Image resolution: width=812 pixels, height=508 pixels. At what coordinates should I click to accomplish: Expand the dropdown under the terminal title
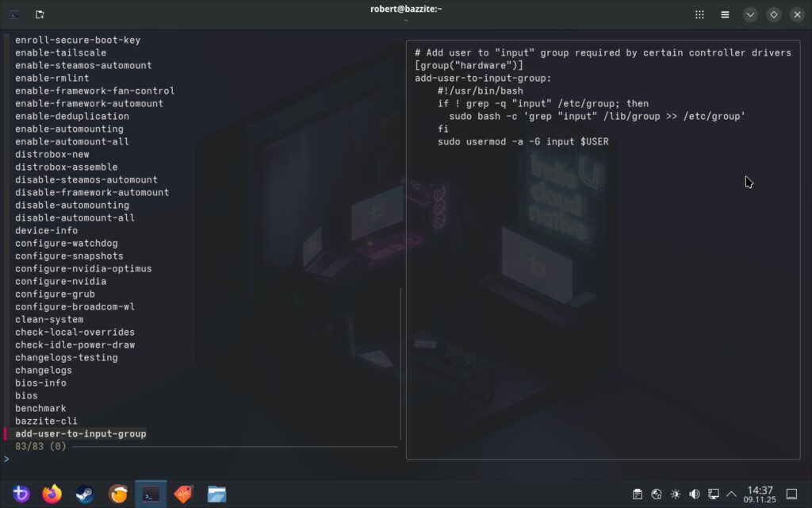[x=406, y=20]
